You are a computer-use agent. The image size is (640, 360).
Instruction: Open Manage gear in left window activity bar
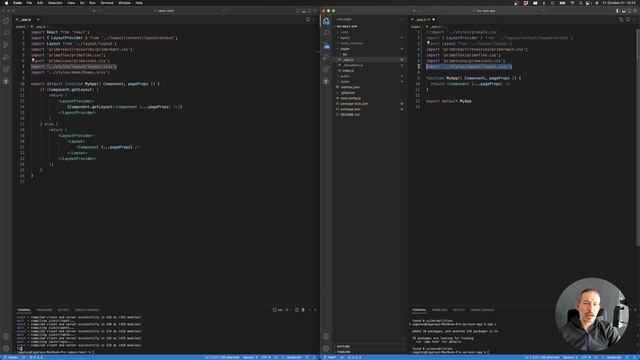coord(6,349)
